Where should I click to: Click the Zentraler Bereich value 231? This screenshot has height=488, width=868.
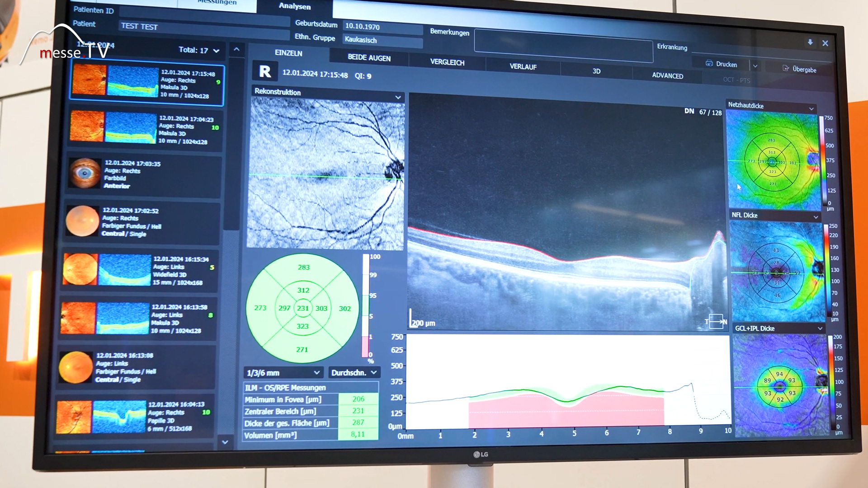(x=358, y=411)
